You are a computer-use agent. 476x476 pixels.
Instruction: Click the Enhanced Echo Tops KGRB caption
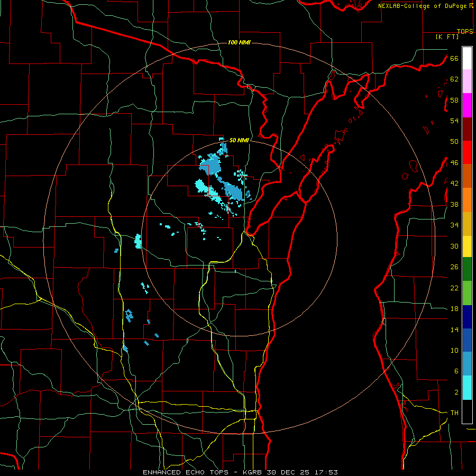click(240, 472)
